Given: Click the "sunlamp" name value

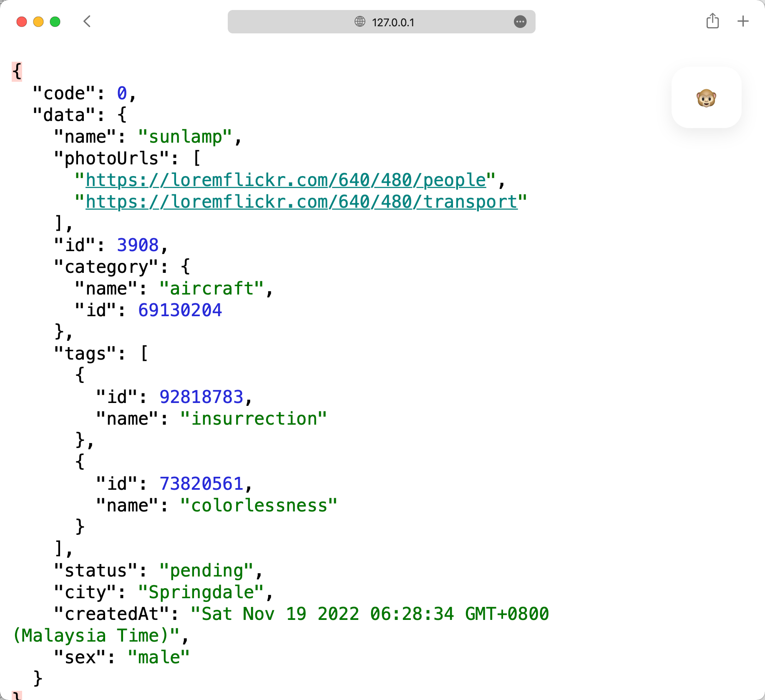Looking at the screenshot, I should coord(185,137).
